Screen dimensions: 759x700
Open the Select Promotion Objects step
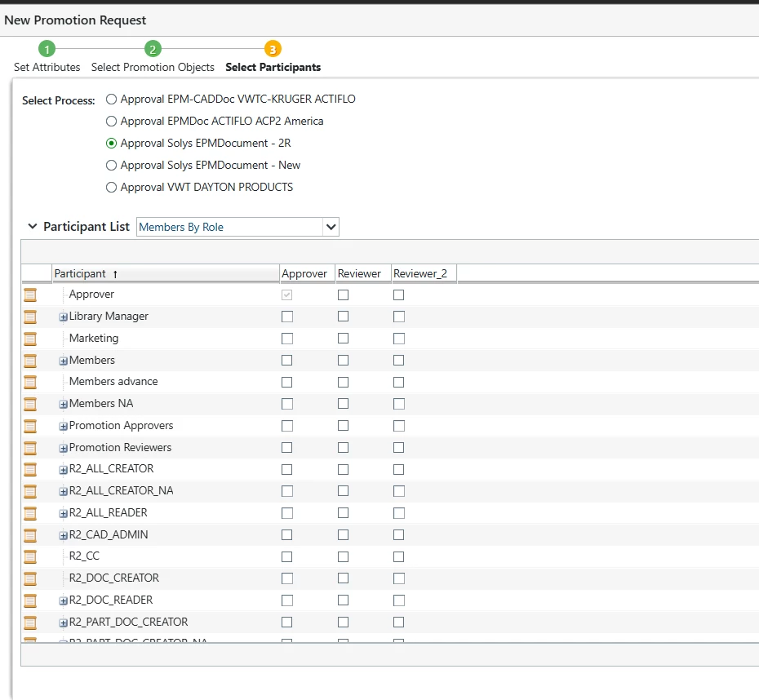[x=153, y=67]
